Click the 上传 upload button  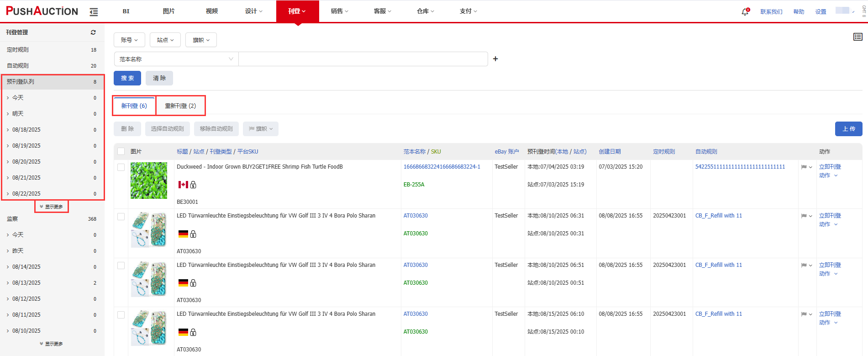848,129
